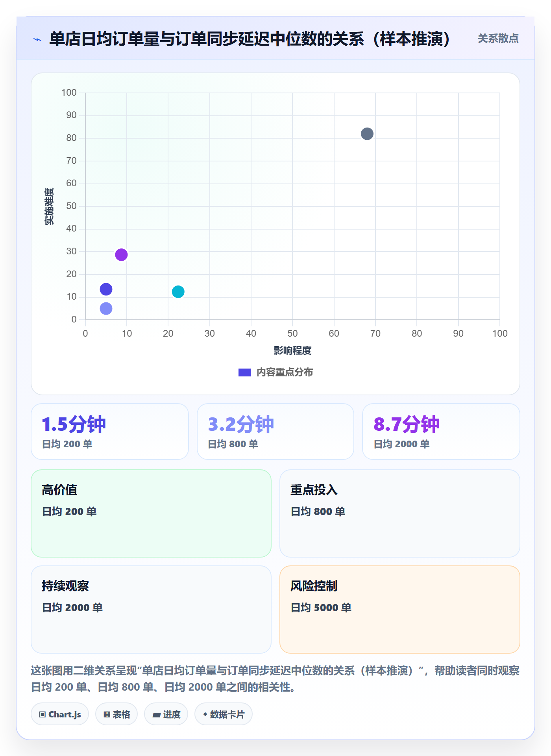551x756 pixels.
Task: Click the light periwinkle scatter point
Action: click(106, 308)
